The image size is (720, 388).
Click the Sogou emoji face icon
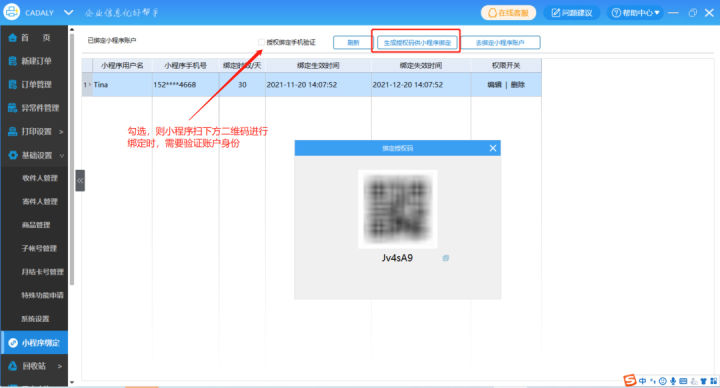[663, 381]
